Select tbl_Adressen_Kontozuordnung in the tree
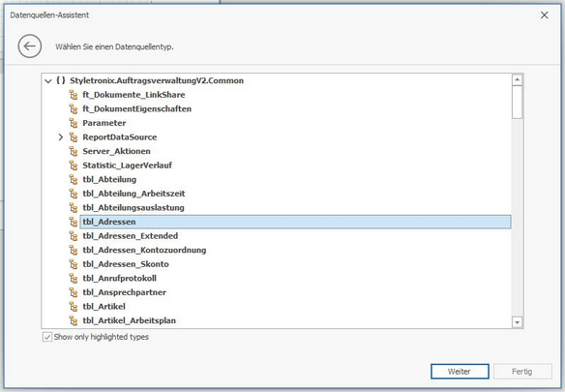 (144, 250)
